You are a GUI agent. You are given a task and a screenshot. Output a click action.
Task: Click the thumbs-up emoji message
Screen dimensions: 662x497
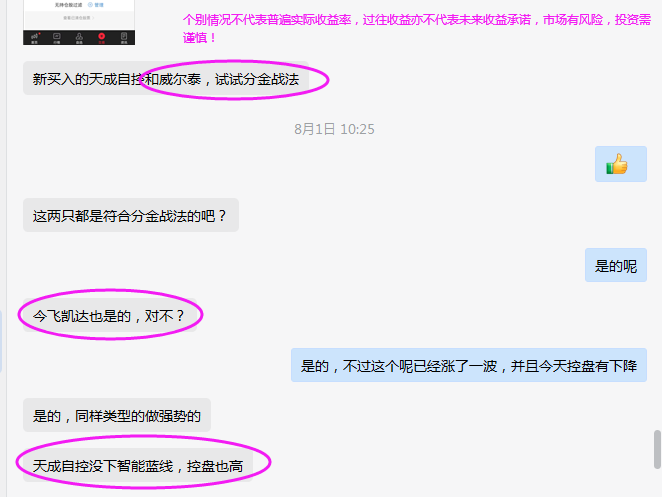[621, 164]
